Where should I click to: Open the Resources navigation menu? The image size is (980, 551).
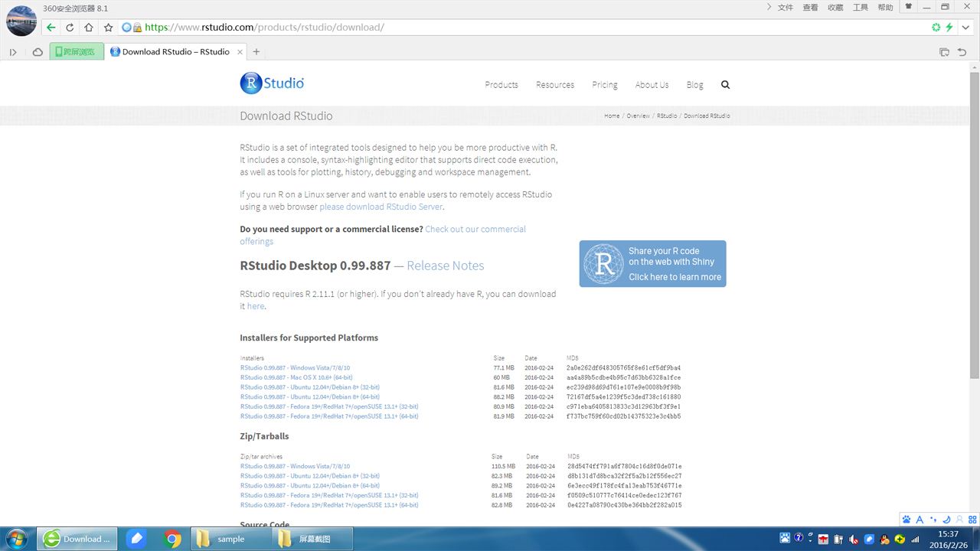[x=555, y=85]
